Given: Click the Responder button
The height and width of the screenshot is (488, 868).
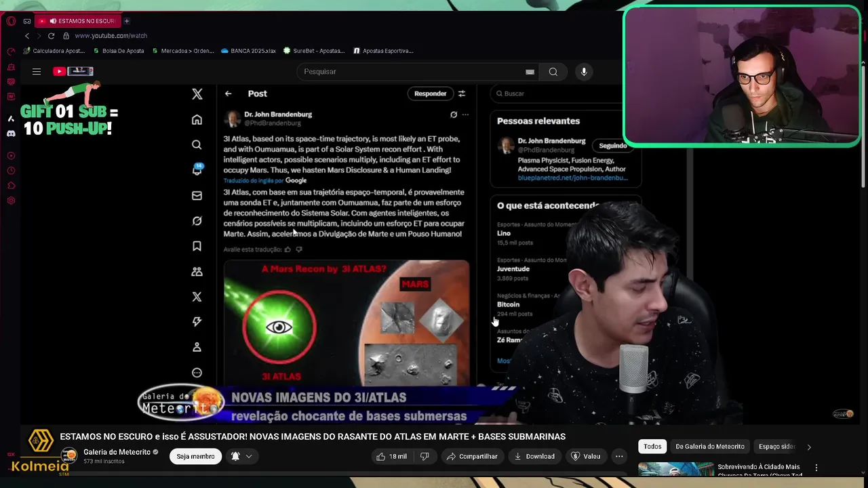Looking at the screenshot, I should [x=431, y=94].
